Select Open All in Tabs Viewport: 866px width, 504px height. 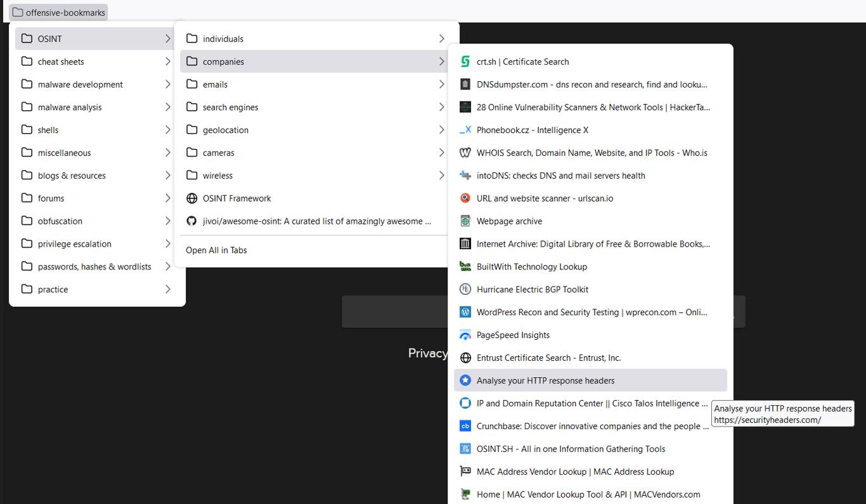(x=216, y=250)
